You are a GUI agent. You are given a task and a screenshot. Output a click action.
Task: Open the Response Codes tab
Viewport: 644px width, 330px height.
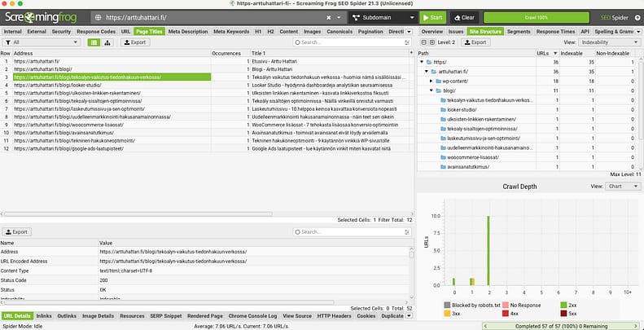(x=97, y=31)
